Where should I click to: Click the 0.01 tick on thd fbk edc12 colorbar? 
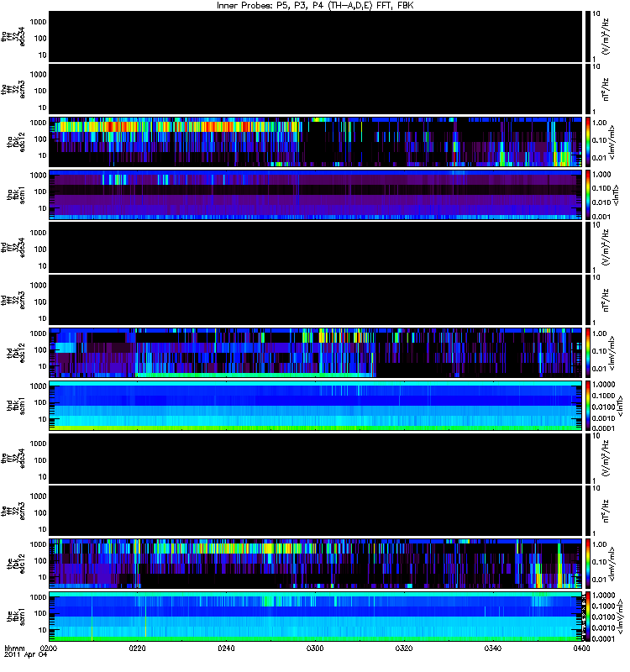(x=600, y=369)
